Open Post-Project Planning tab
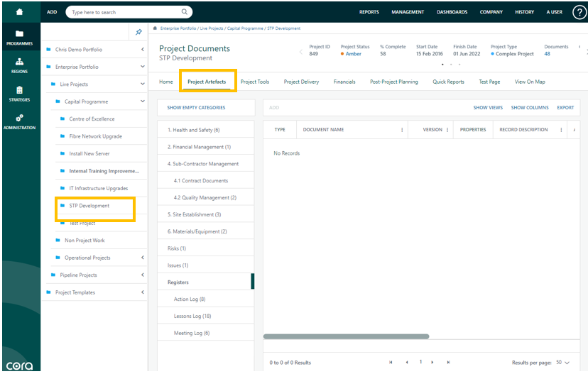The width and height of the screenshot is (588, 374). coord(394,82)
